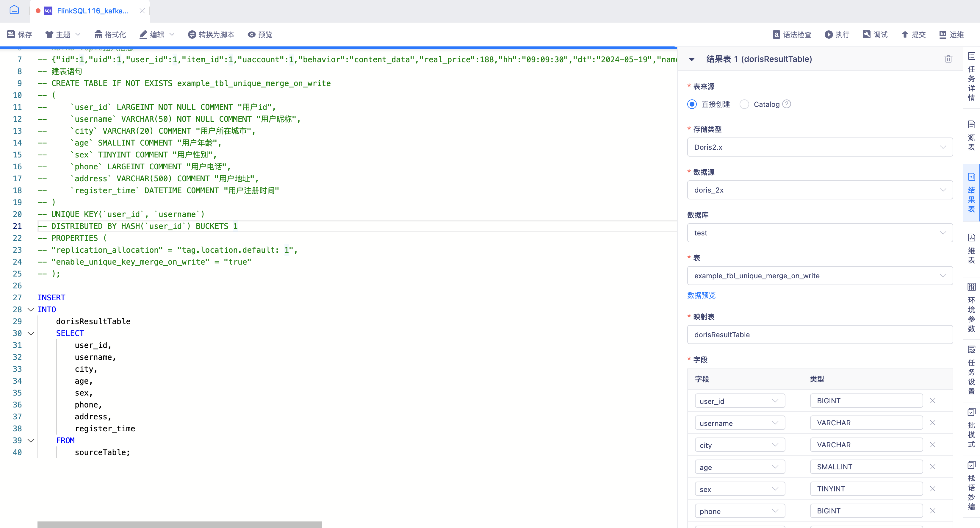The image size is (980, 528).
Task: Open the 主题 (Theme) menu
Action: coord(64,35)
